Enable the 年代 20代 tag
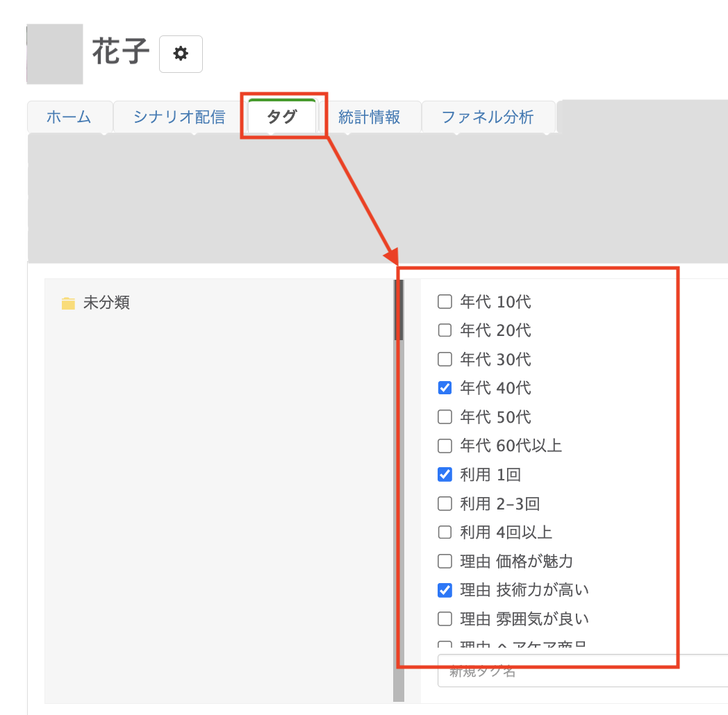Screen dimensions: 728x715 [x=445, y=330]
